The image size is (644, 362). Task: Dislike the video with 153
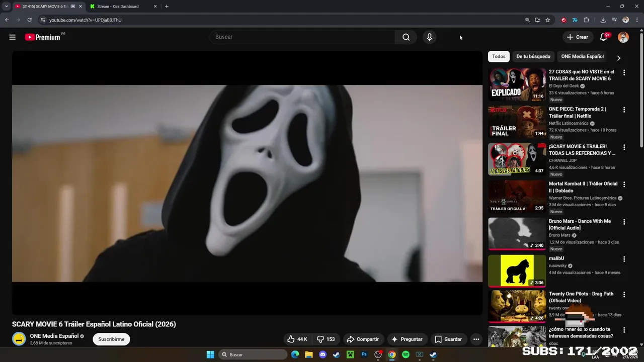point(326,339)
